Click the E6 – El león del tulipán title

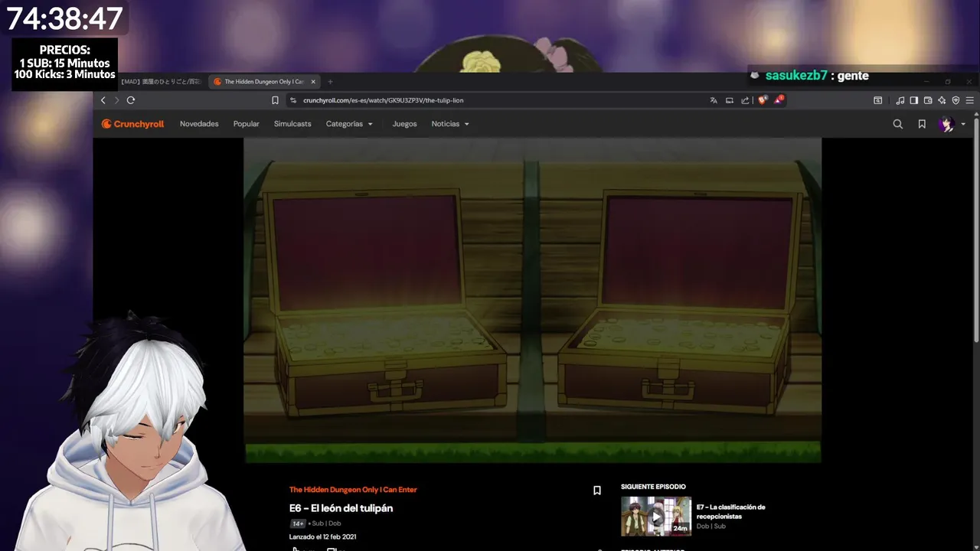341,508
